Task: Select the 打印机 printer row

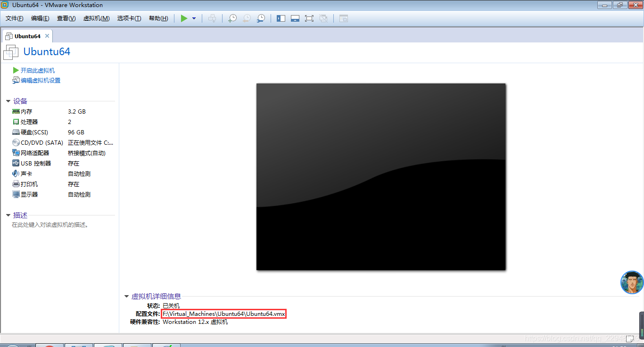Action: [x=63, y=184]
